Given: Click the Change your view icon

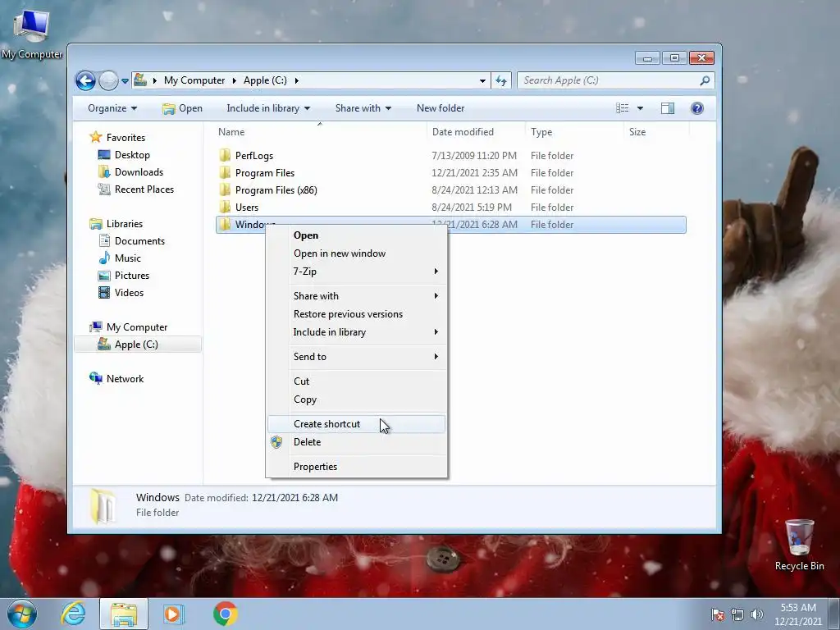Looking at the screenshot, I should pos(622,108).
